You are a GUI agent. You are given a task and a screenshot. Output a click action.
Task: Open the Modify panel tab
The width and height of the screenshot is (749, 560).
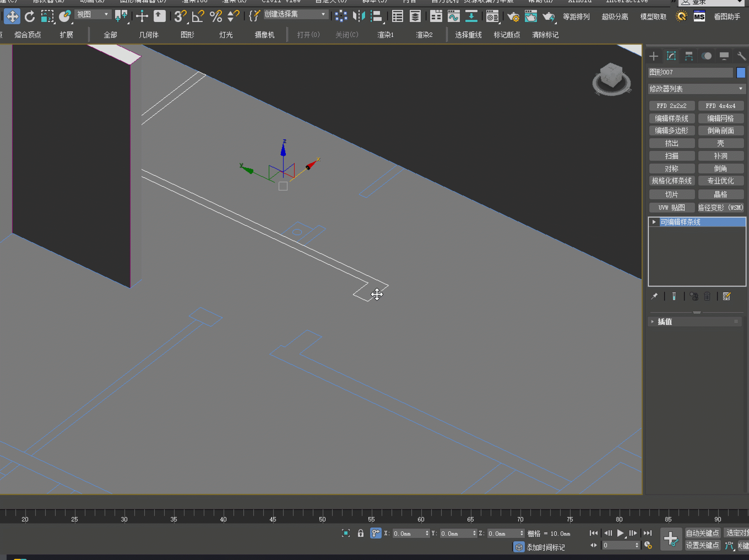click(x=671, y=56)
